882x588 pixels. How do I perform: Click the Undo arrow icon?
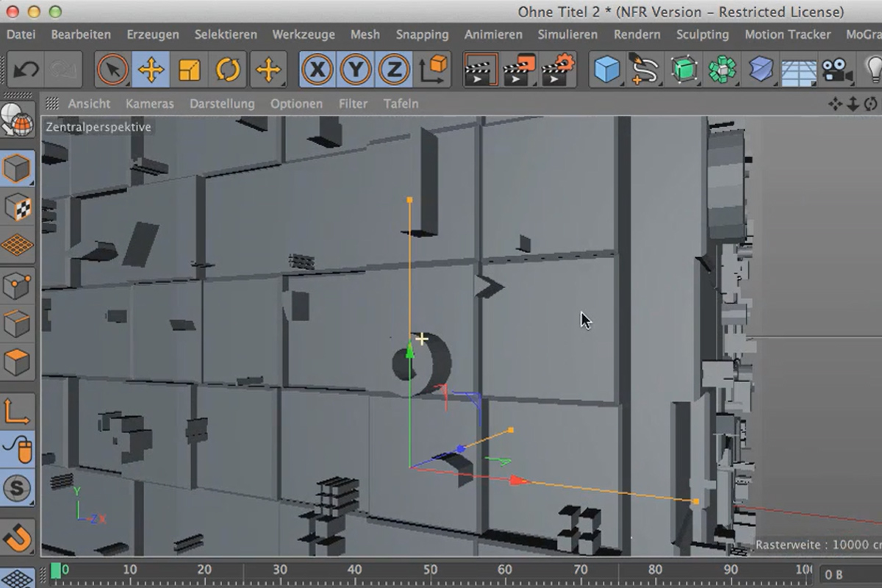pos(26,70)
